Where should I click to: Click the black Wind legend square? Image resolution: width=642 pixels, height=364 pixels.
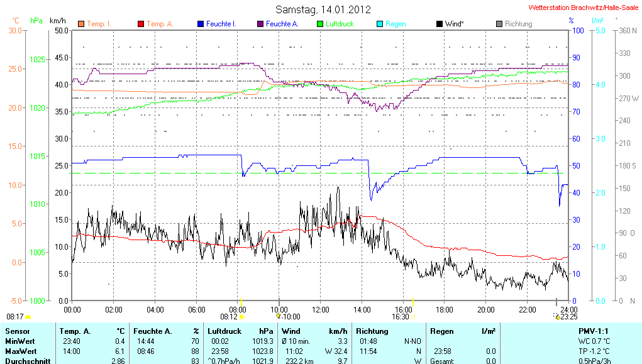(x=439, y=24)
